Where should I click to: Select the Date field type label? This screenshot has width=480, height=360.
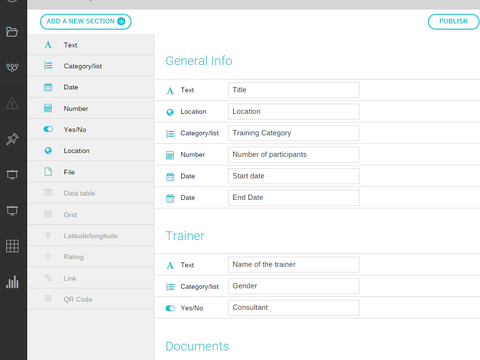(x=71, y=87)
